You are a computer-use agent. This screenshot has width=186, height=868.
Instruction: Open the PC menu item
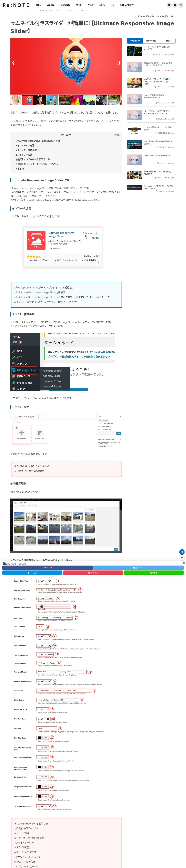112,5
